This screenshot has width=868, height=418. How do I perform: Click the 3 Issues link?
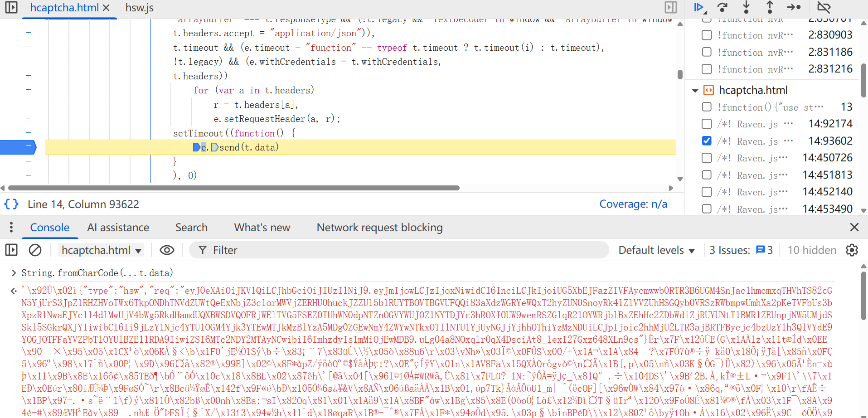coord(741,250)
